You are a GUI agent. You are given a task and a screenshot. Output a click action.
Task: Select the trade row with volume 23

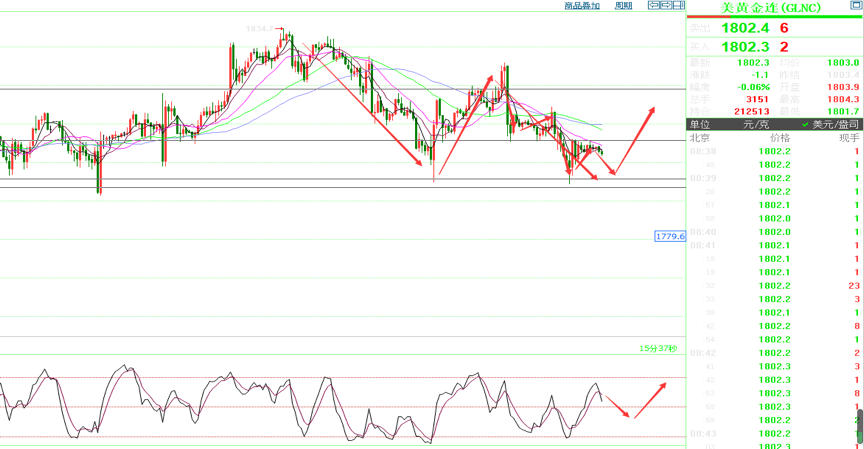coord(775,285)
